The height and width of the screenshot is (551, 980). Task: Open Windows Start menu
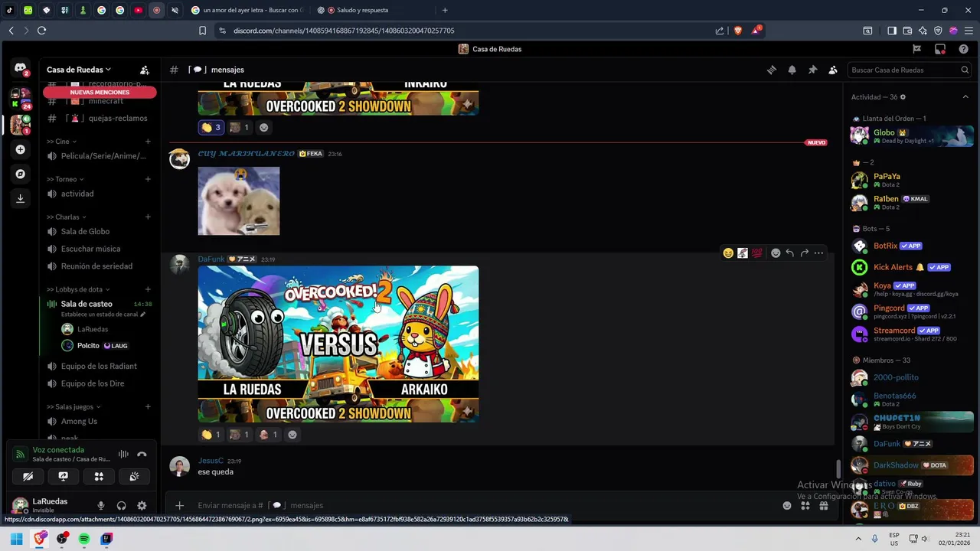(16, 539)
